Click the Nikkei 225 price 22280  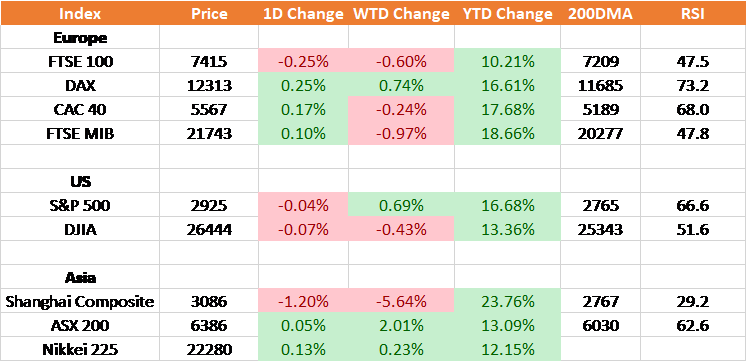pyautogui.click(x=209, y=349)
